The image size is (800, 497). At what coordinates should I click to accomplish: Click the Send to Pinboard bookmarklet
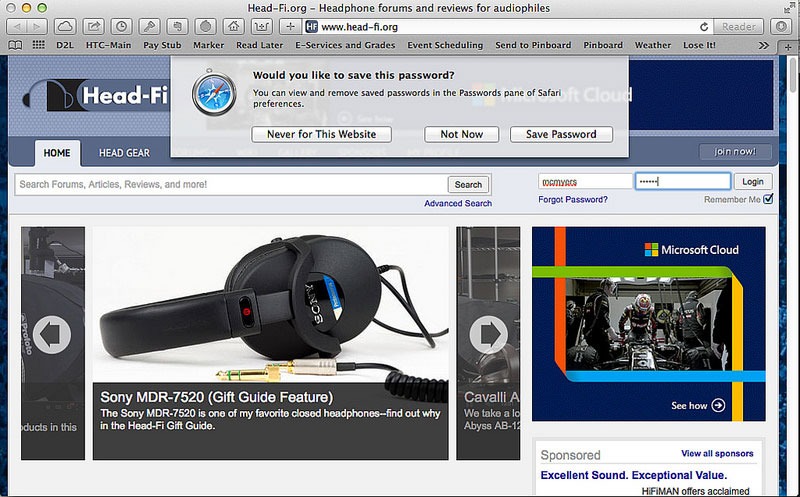coord(533,45)
